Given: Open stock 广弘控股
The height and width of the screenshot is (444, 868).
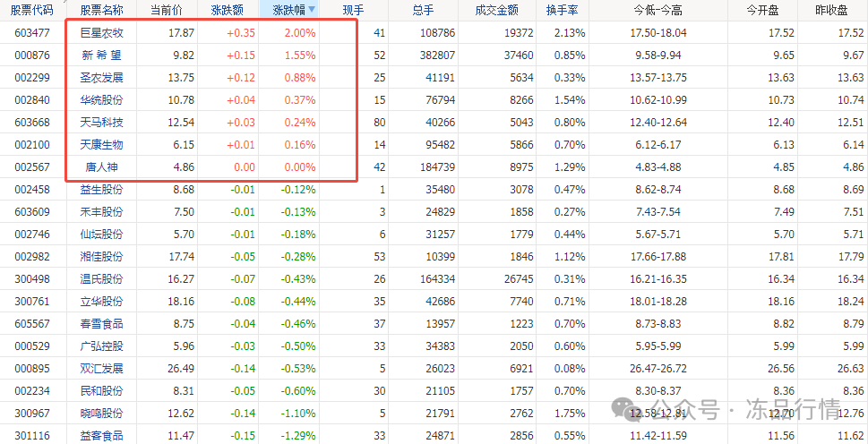Looking at the screenshot, I should tap(101, 346).
